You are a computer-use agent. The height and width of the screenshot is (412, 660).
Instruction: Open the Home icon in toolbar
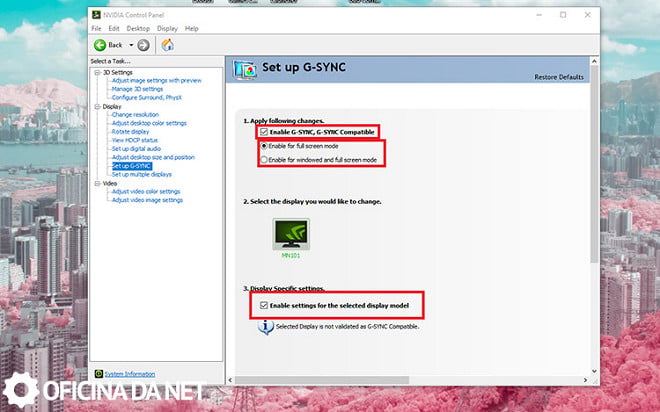[x=168, y=45]
